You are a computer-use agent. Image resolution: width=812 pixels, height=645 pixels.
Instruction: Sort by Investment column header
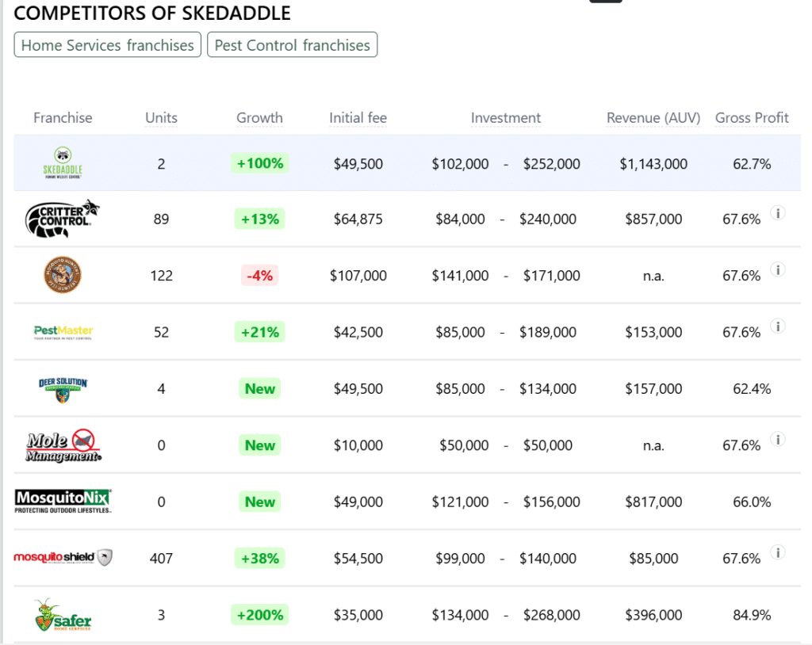pos(505,118)
